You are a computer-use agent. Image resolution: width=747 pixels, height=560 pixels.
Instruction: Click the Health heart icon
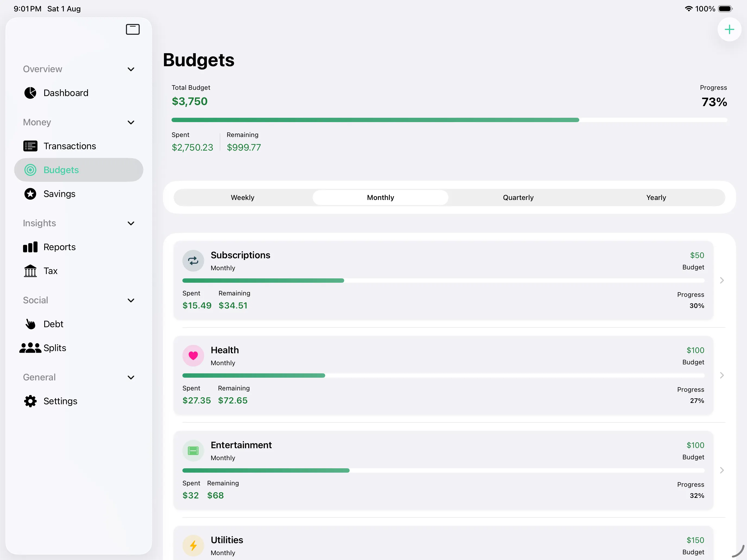pyautogui.click(x=193, y=355)
